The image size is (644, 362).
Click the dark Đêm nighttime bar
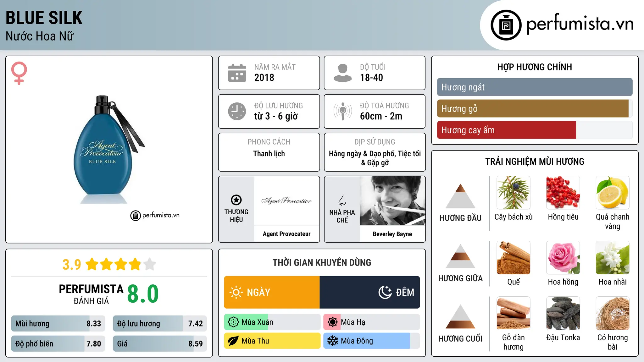(370, 292)
